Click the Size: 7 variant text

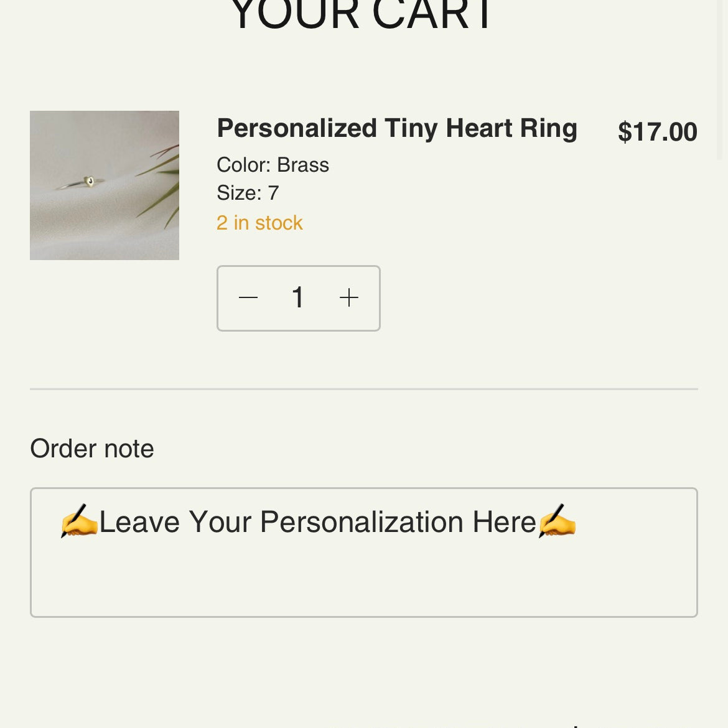pyautogui.click(x=248, y=193)
